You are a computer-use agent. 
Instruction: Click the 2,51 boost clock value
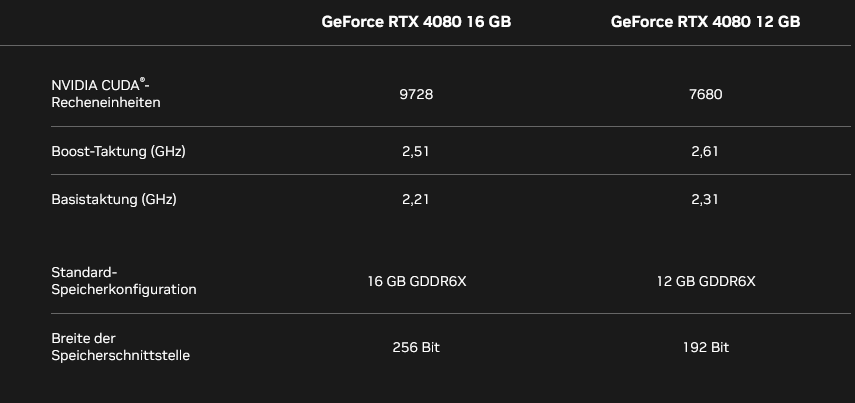pyautogui.click(x=416, y=151)
